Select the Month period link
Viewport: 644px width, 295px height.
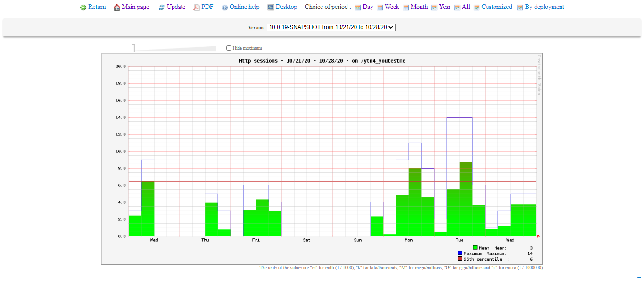click(419, 7)
